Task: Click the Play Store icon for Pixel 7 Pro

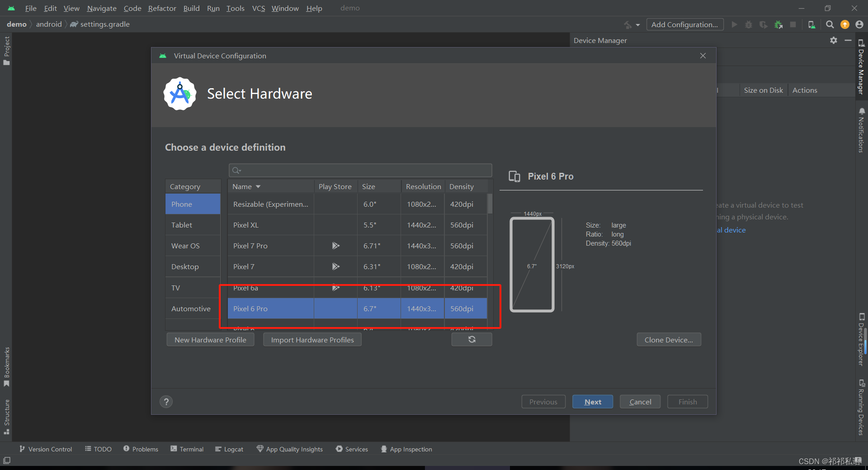Action: tap(335, 246)
